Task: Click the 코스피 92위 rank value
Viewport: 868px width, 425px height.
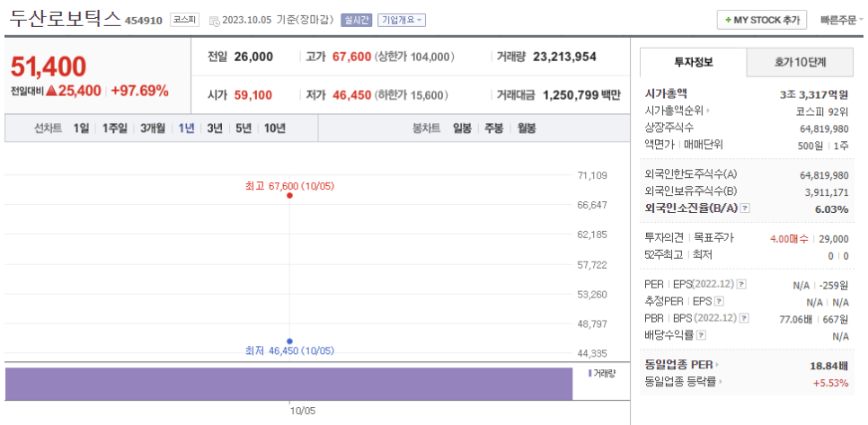Action: 821,111
